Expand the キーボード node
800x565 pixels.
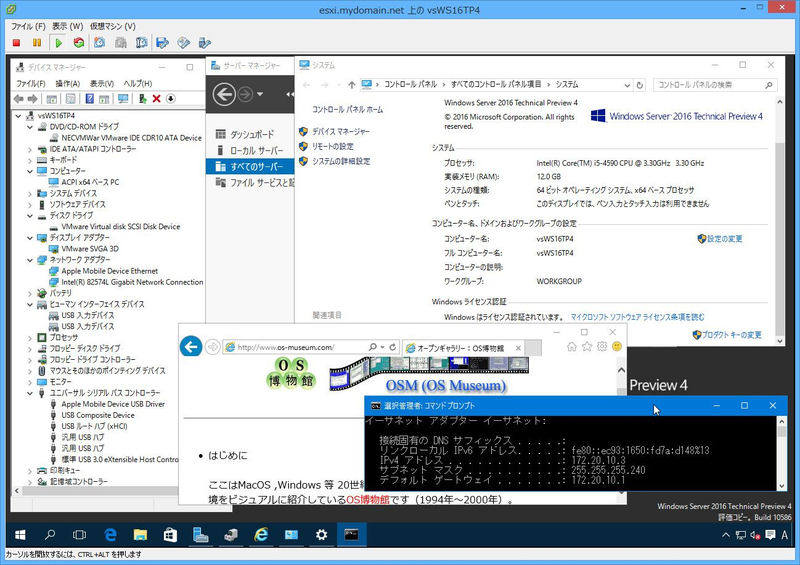tap(30, 160)
